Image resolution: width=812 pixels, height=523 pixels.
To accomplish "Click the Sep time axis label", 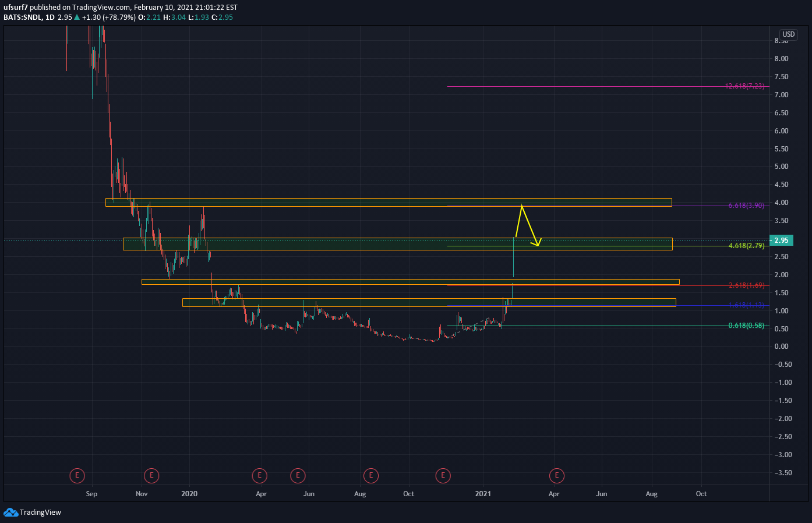I will coord(91,494).
